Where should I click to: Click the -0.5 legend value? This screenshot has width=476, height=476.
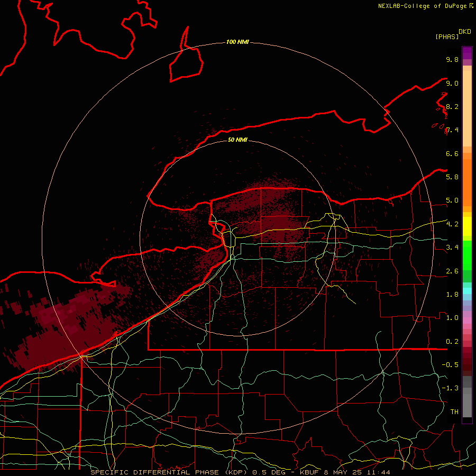[450, 364]
